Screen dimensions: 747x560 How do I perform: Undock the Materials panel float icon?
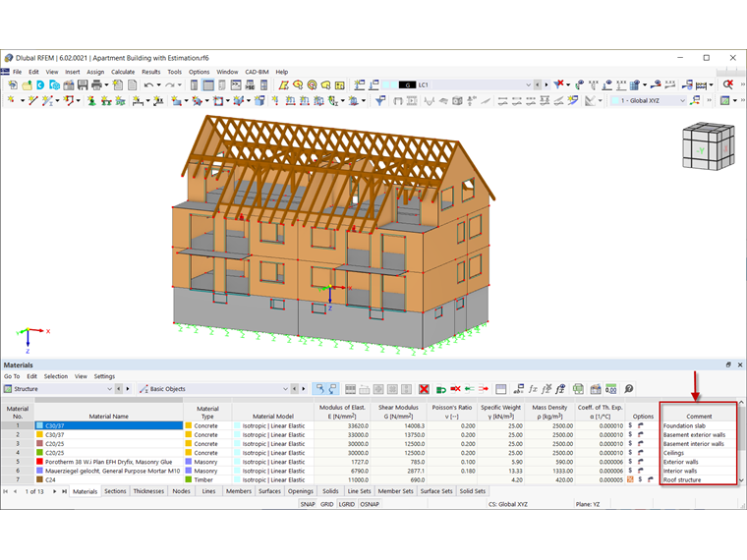(x=728, y=364)
